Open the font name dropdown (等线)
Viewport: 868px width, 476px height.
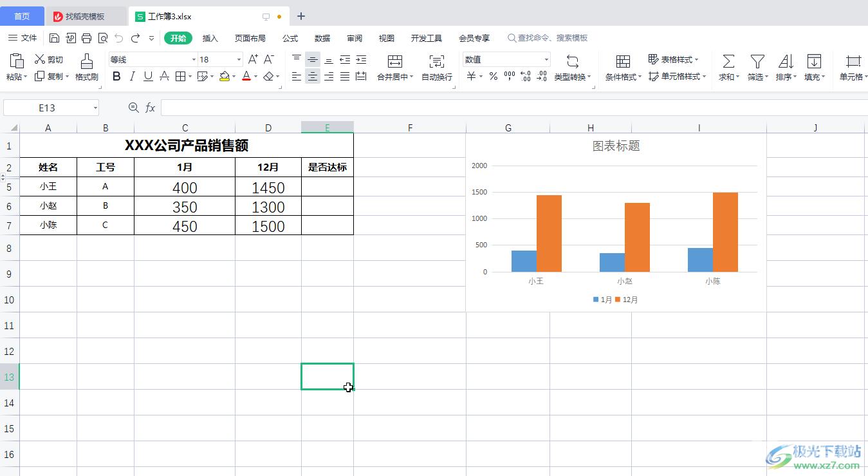pos(194,59)
